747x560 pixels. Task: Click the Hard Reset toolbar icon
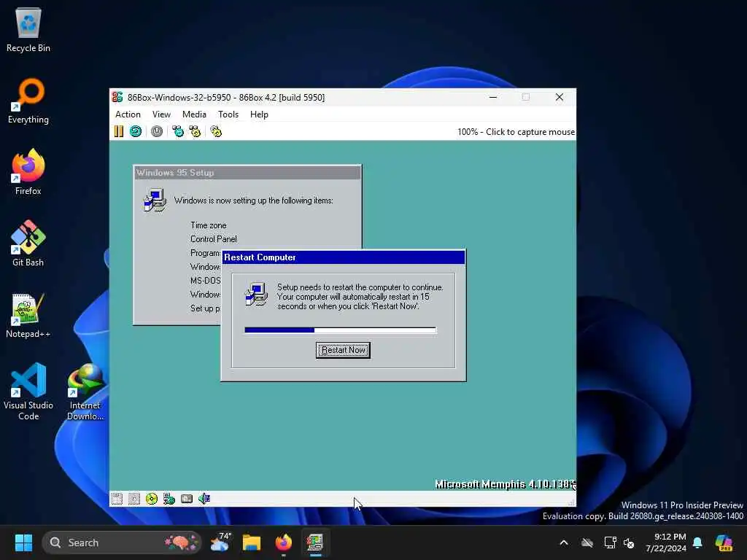pos(136,131)
